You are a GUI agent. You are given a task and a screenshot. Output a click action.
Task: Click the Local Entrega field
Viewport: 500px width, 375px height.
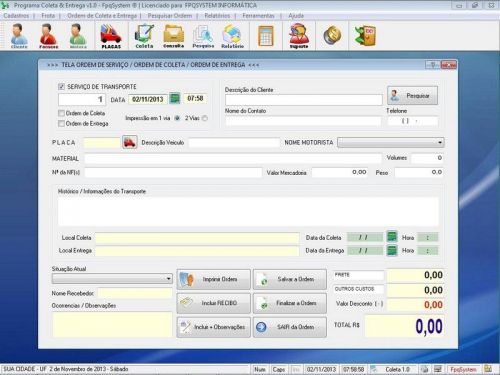point(197,251)
